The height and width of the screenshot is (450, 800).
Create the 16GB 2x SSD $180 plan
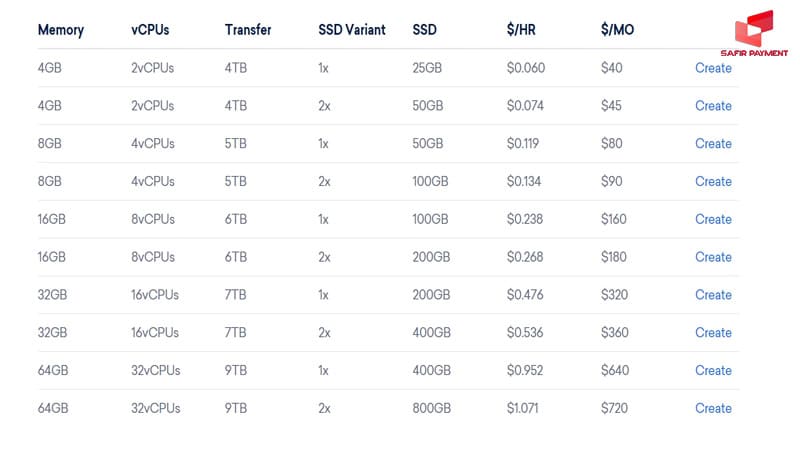713,257
